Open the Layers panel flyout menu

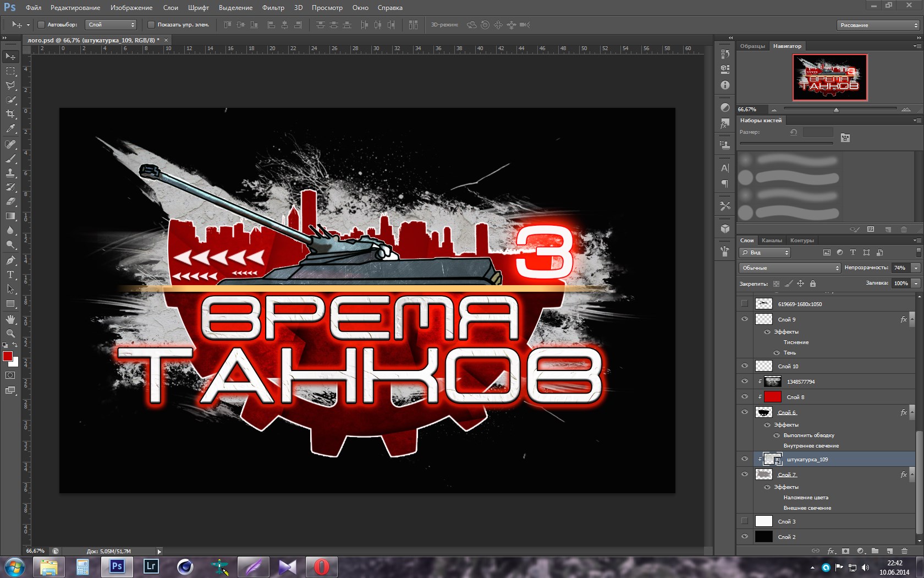917,241
